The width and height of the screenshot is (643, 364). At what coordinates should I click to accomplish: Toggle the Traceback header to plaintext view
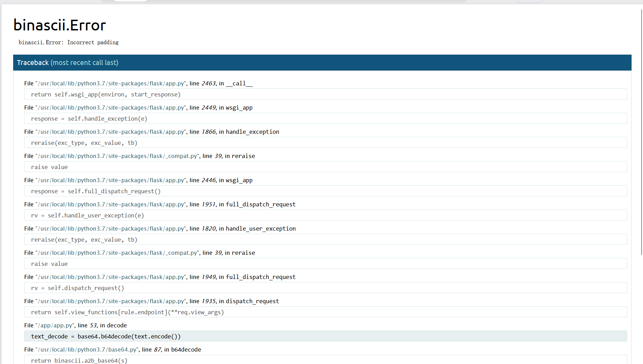(x=67, y=63)
